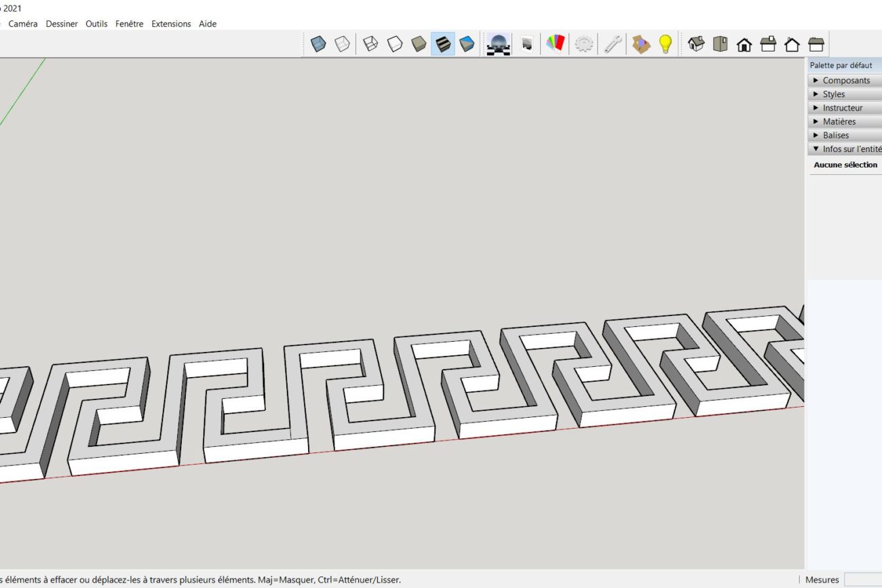Viewport: 882px width, 588px height.
Task: Open the Extensions menu
Action: 171,24
